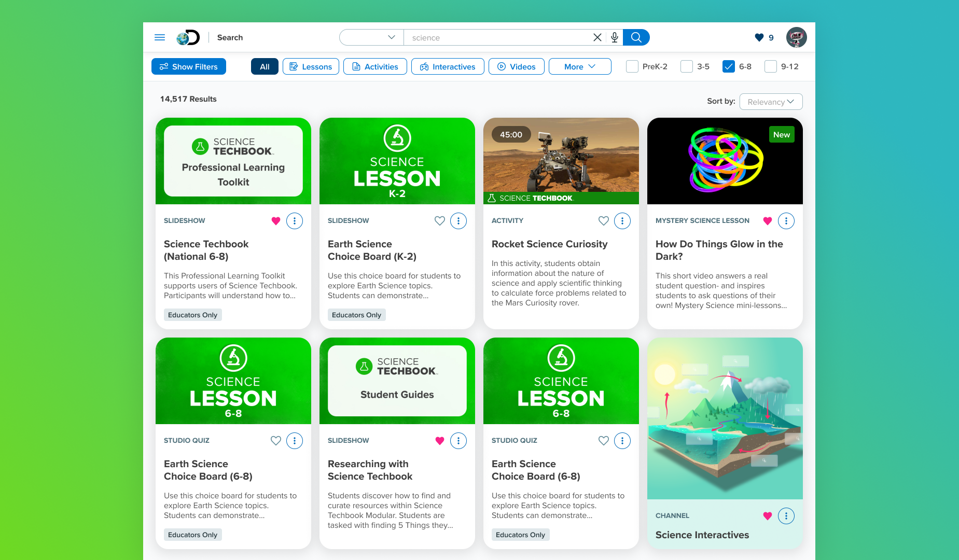The height and width of the screenshot is (560, 959).
Task: Open Rocket Science Curiosity title link
Action: pyautogui.click(x=549, y=244)
